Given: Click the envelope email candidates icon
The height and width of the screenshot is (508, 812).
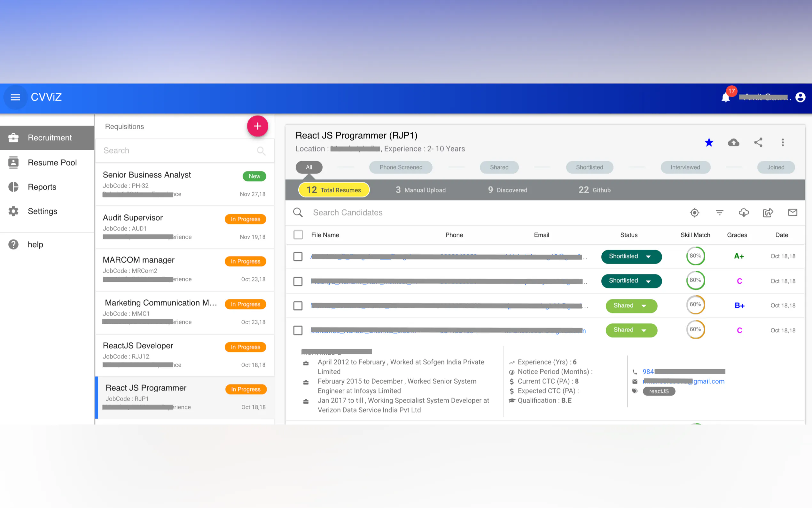Looking at the screenshot, I should click(x=792, y=212).
